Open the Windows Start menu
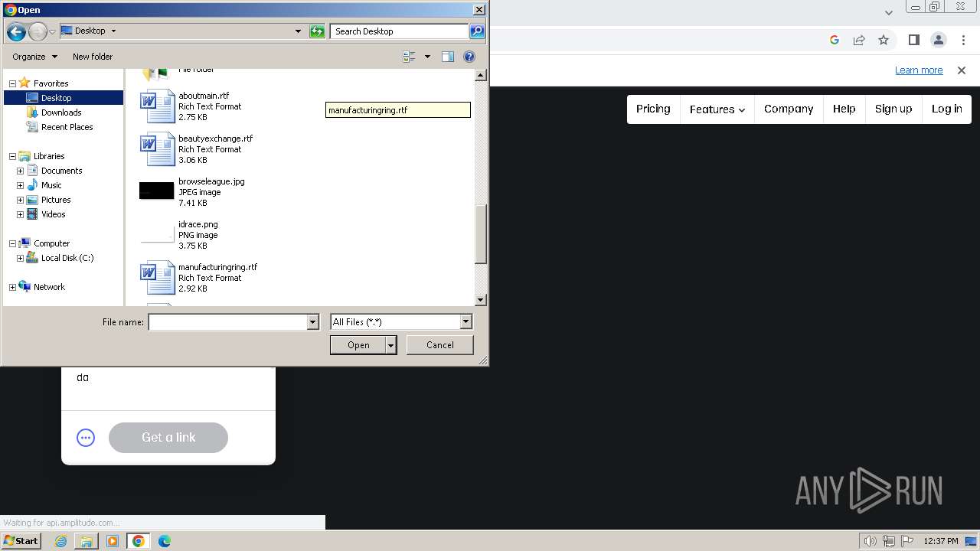Screen dimensions: 980x551 [21, 541]
